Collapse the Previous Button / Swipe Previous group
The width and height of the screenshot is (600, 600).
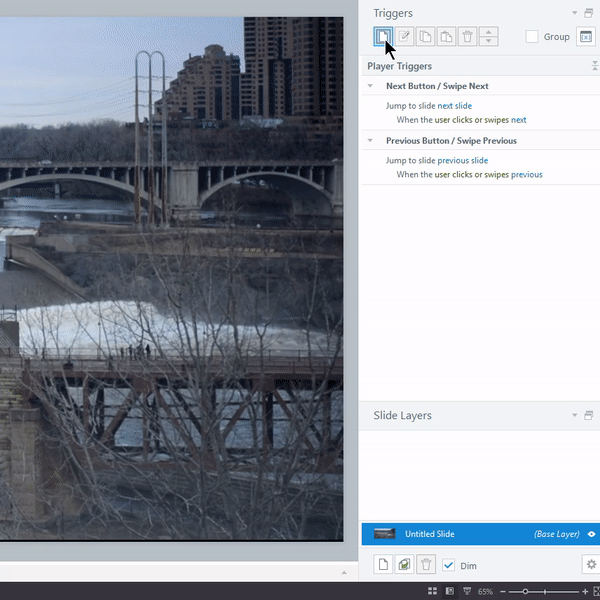click(x=370, y=140)
